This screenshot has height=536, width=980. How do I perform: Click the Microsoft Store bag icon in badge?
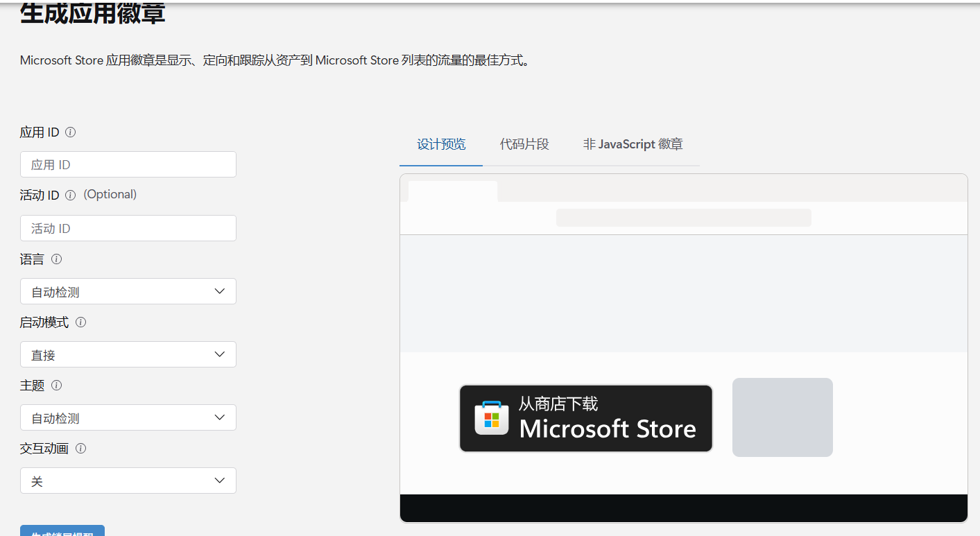492,419
